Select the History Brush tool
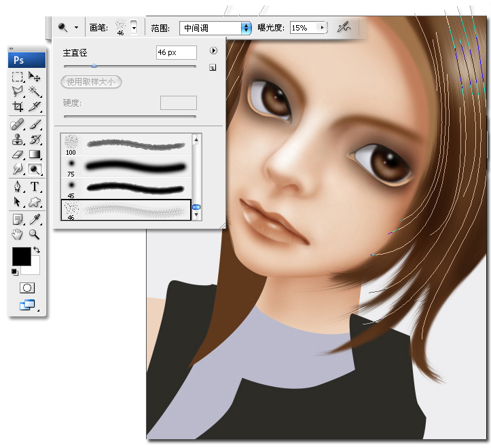 pyautogui.click(x=35, y=140)
